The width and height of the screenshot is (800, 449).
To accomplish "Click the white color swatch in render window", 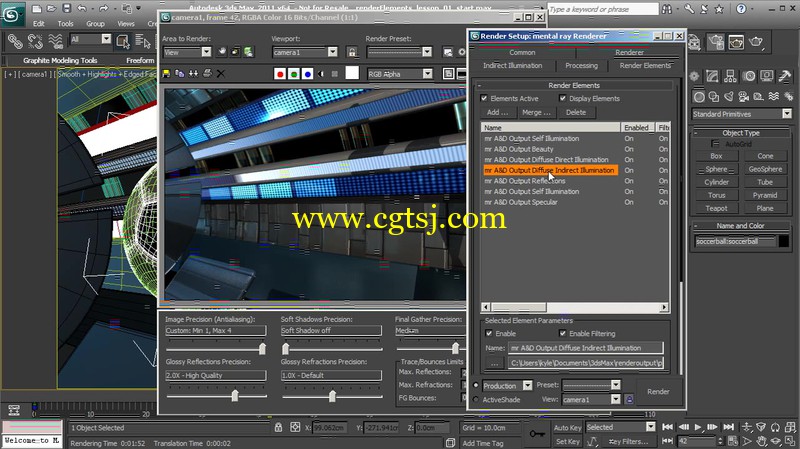I will 352,73.
